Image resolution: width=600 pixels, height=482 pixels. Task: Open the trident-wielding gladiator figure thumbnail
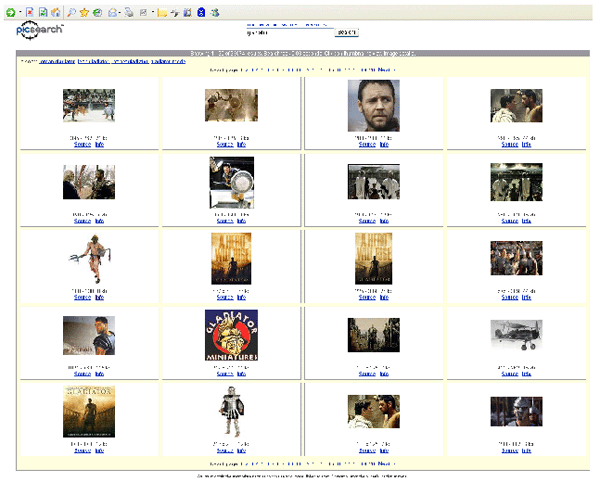[x=90, y=259]
